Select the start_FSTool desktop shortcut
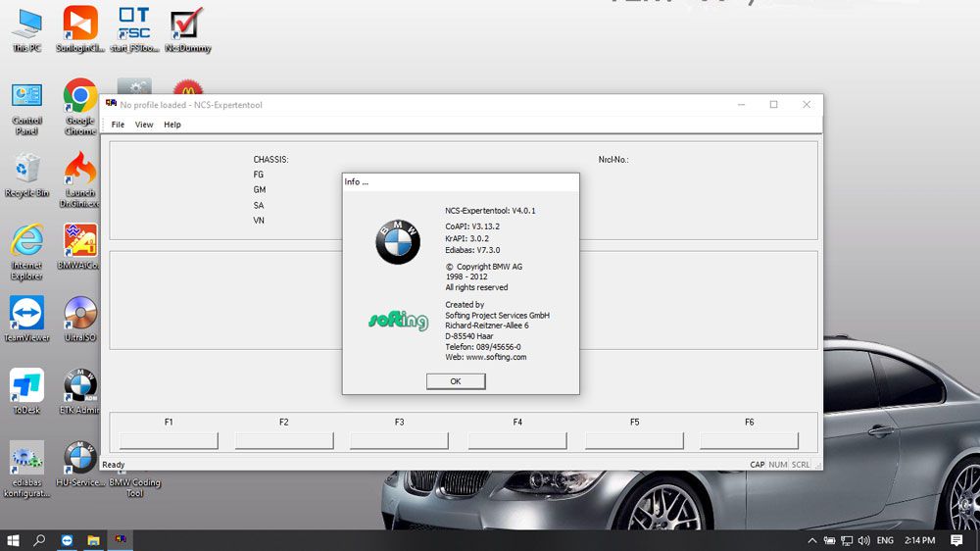This screenshot has width=980, height=551. [x=134, y=29]
